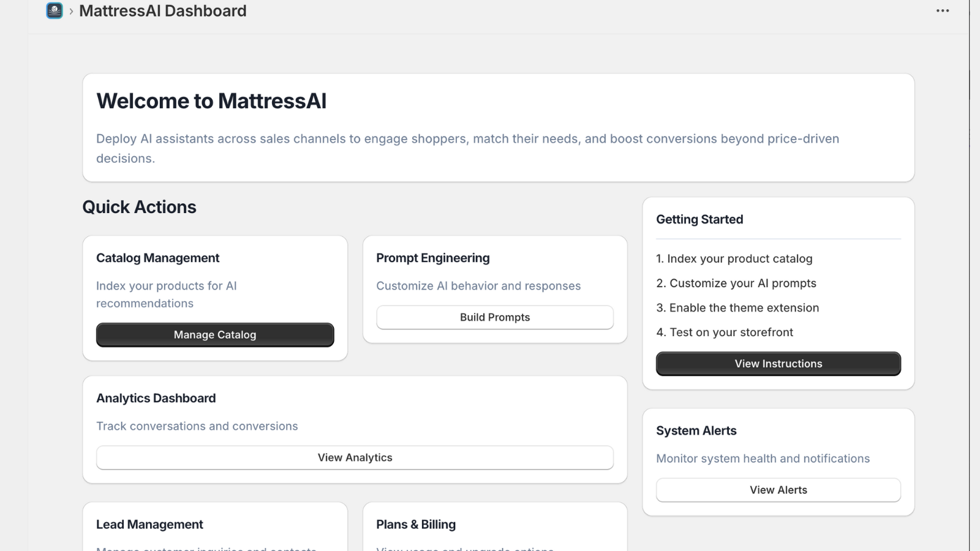The image size is (980, 551).
Task: Select step 1, Index your product catalog
Action: 734,258
